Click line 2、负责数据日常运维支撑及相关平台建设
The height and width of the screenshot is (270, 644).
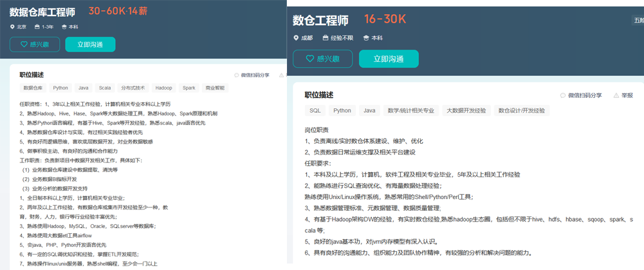360,152
